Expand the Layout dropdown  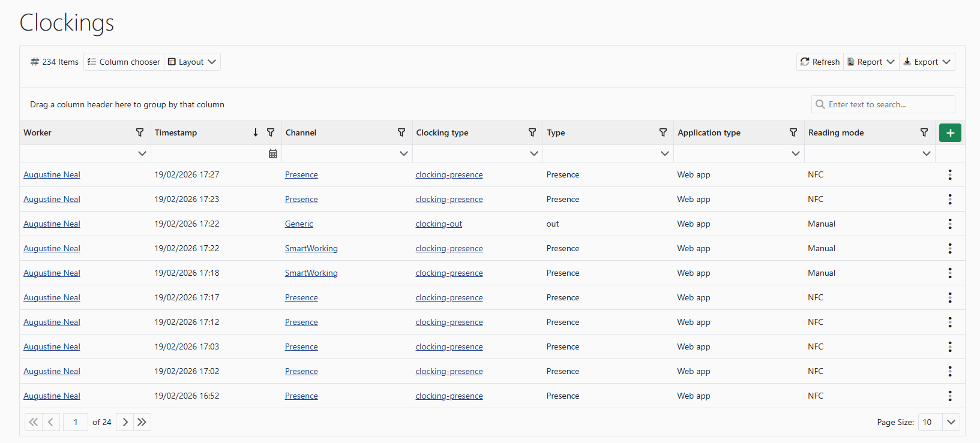pyautogui.click(x=192, y=62)
